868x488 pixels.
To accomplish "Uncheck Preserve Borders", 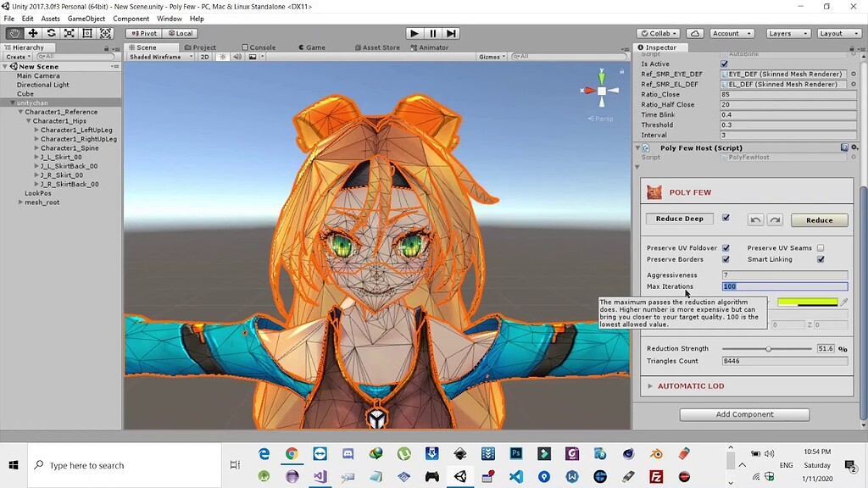I will point(725,259).
